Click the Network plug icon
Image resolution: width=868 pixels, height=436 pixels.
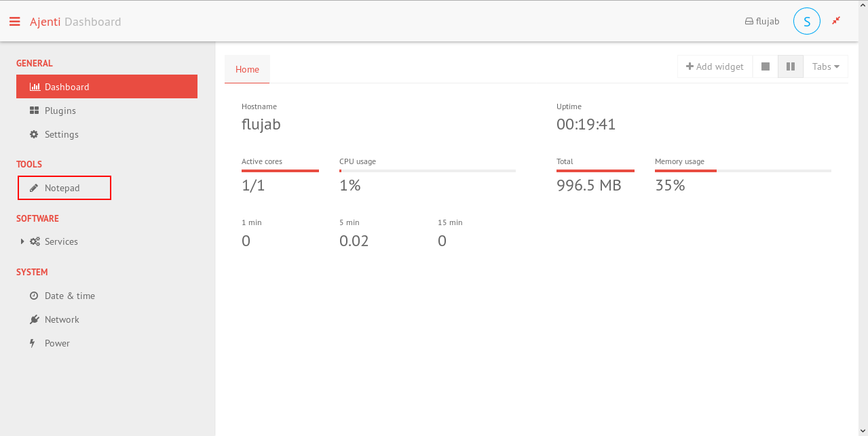pos(34,319)
